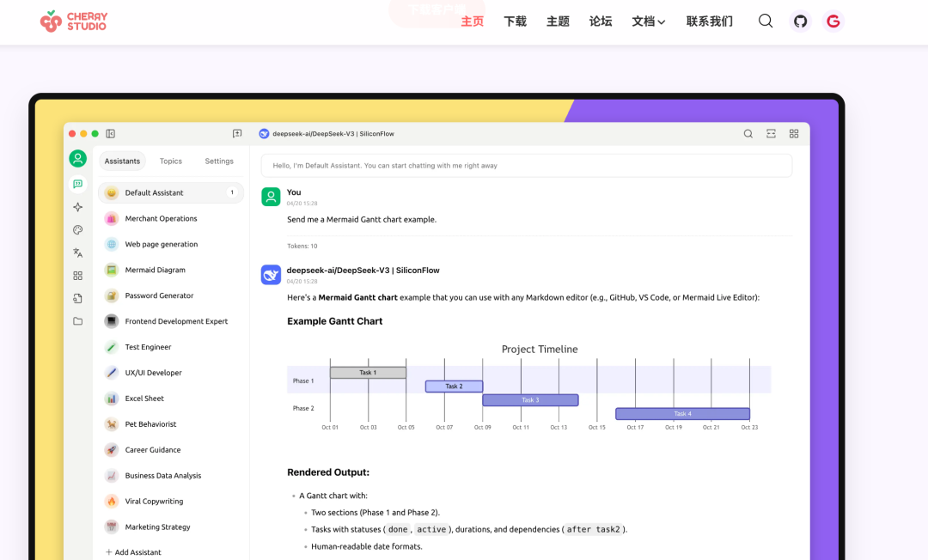This screenshot has height=560, width=928.
Task: Open the 主题 nav item
Action: pyautogui.click(x=558, y=21)
